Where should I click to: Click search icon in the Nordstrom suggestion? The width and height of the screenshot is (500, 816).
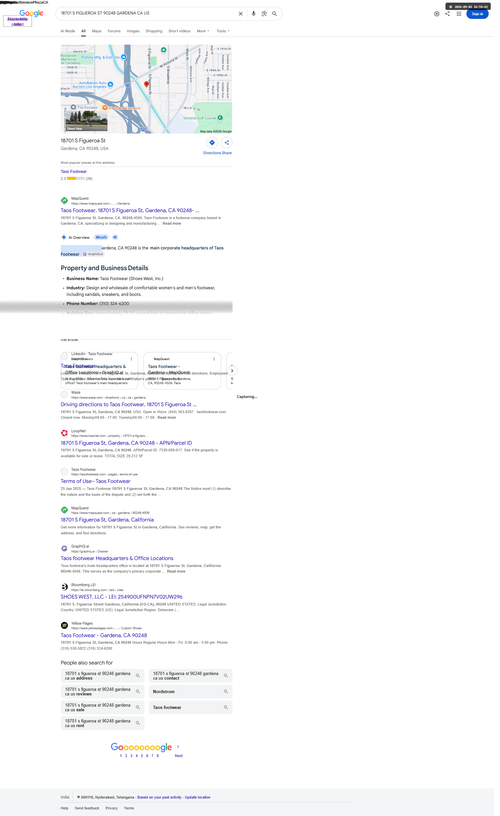pyautogui.click(x=226, y=692)
